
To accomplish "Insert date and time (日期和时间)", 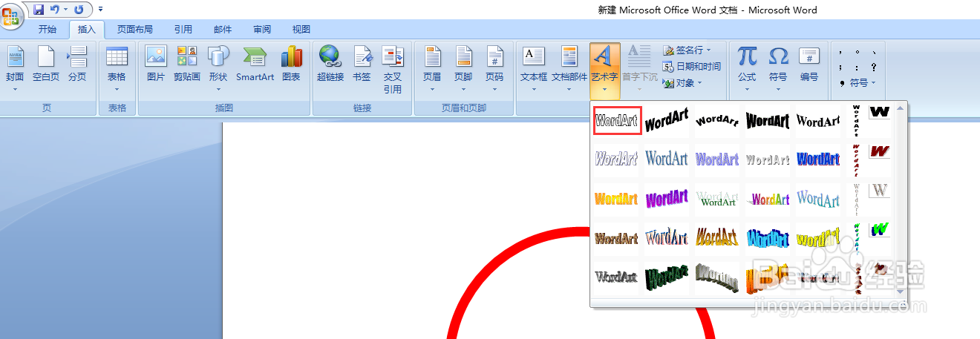I will tap(691, 67).
